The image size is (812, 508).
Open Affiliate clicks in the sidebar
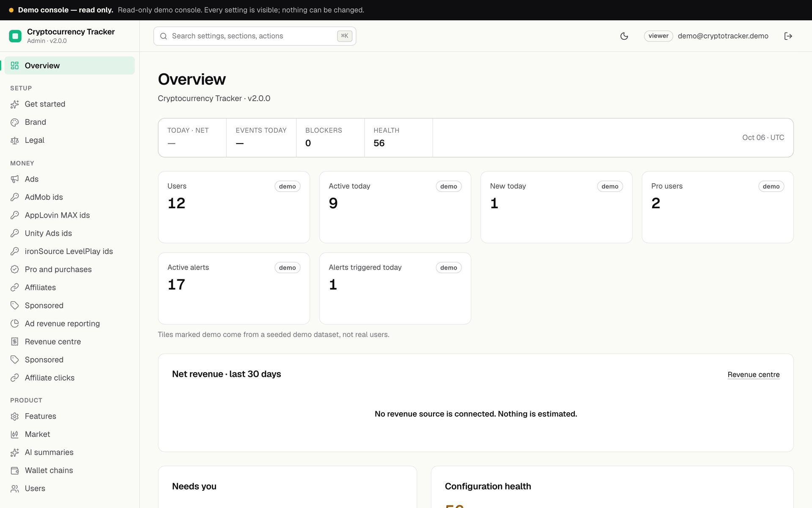[x=70, y=378]
